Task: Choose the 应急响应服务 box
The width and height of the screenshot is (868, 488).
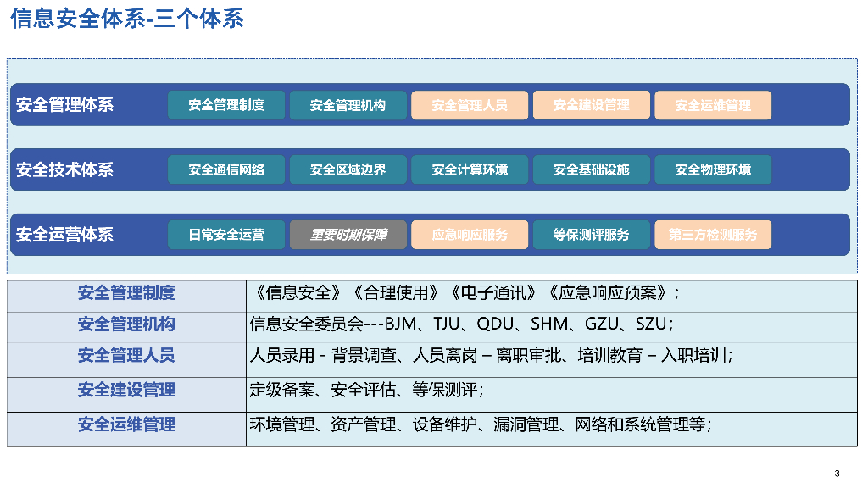Action: 470,235
